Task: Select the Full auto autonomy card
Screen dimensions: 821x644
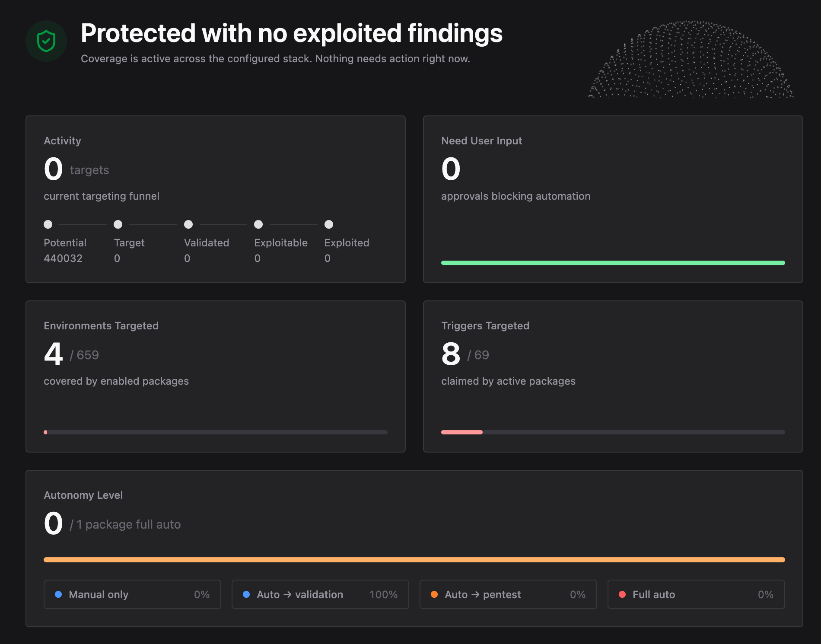Action: (696, 594)
